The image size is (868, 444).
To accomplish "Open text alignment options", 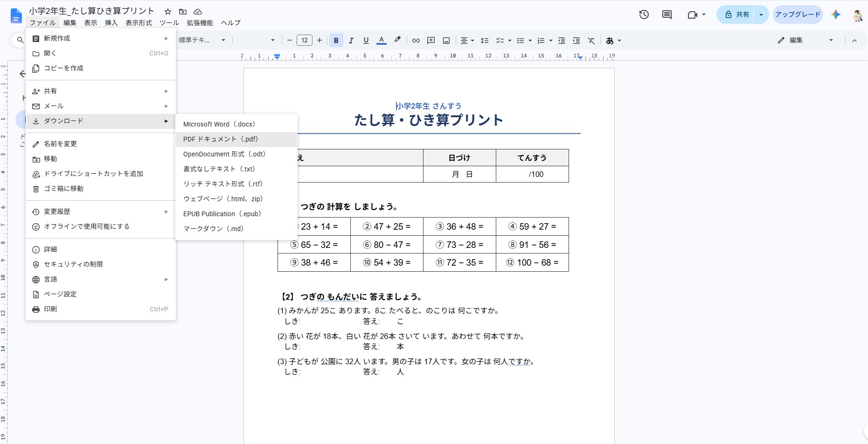I will pyautogui.click(x=467, y=41).
